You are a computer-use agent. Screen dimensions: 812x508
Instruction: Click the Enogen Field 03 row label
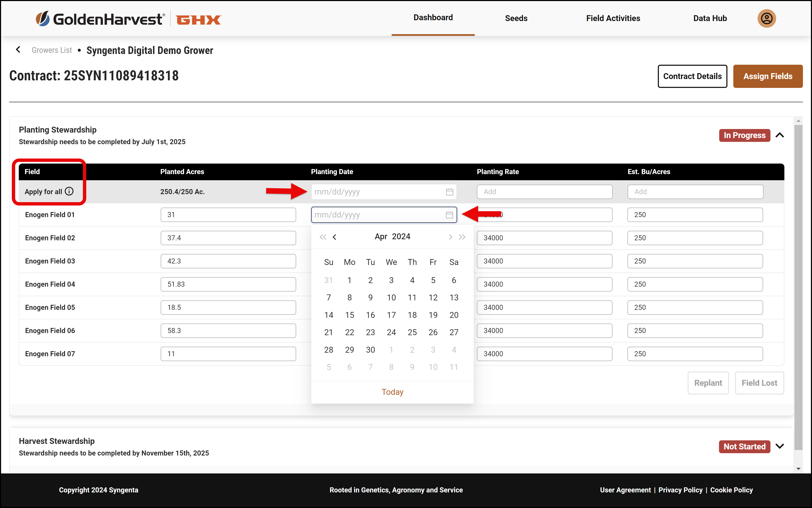pos(50,261)
